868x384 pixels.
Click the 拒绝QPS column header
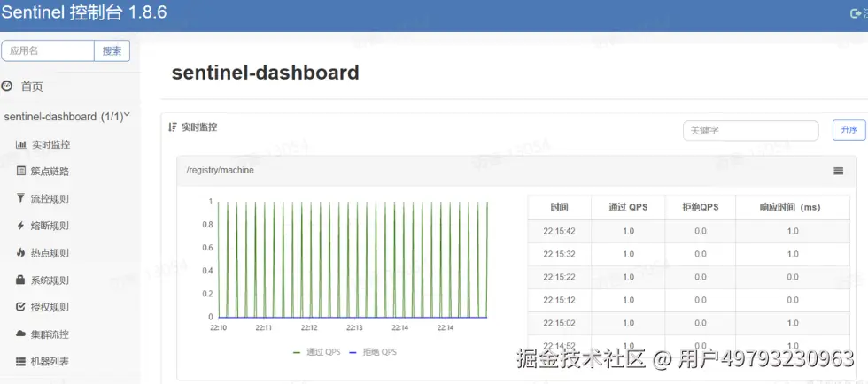[x=701, y=208]
